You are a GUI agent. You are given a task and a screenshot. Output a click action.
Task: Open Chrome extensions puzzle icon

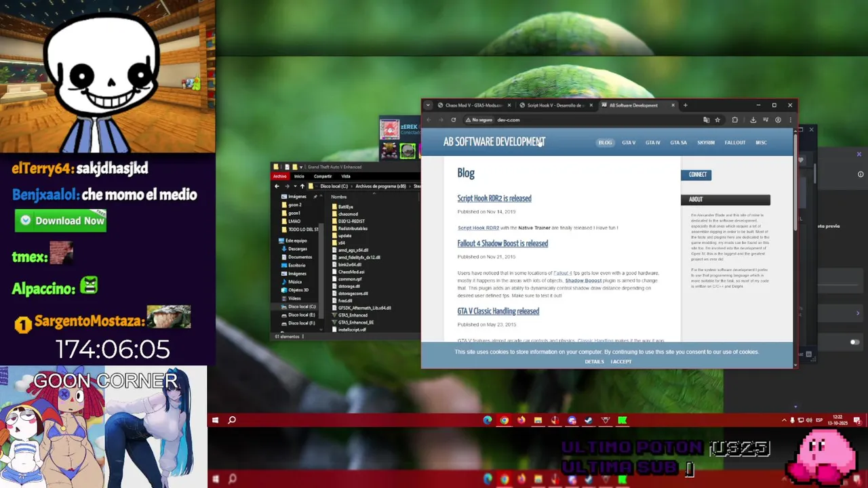[x=734, y=120]
